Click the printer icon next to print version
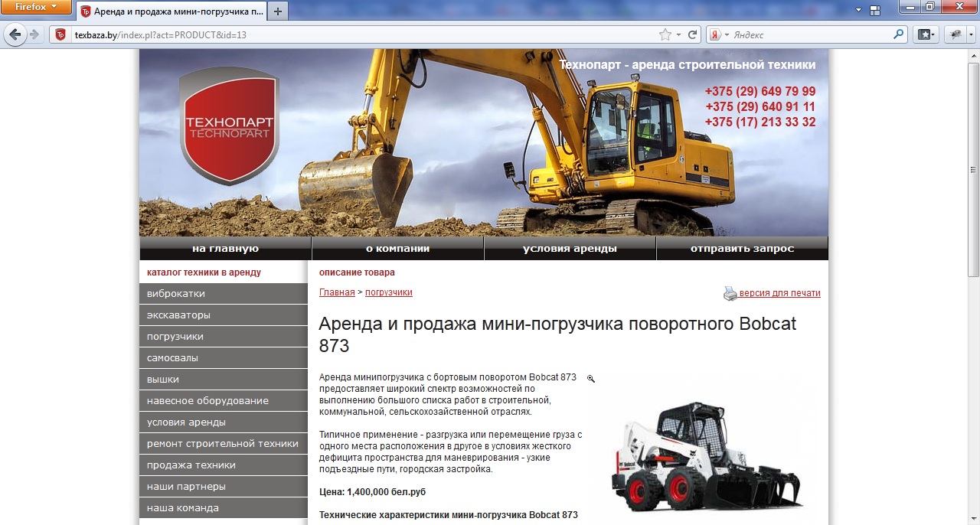This screenshot has height=525, width=980. tap(730, 293)
